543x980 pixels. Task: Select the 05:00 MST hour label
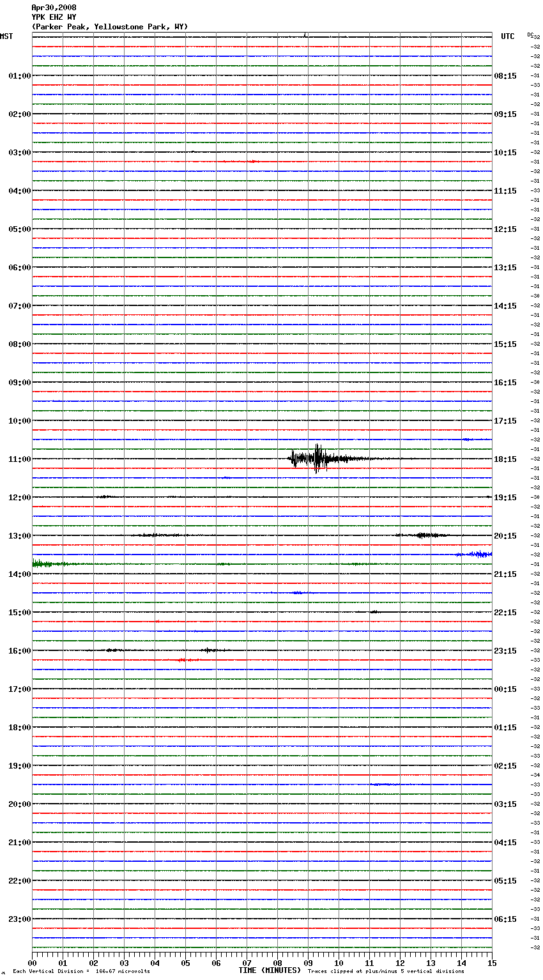pos(19,229)
